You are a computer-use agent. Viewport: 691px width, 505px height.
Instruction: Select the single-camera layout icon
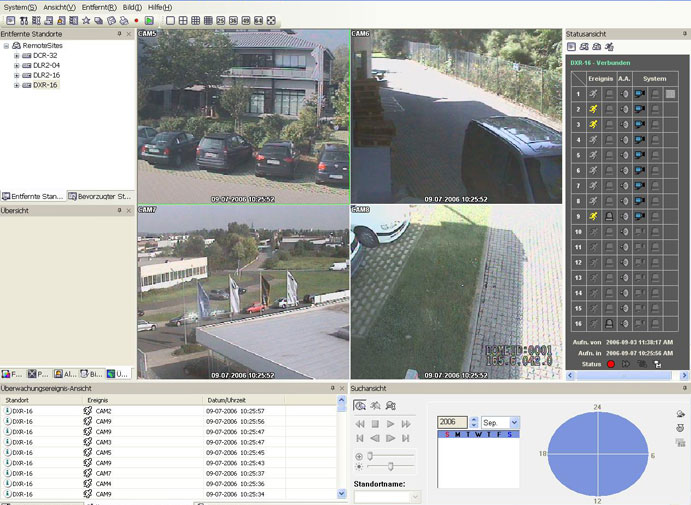coord(170,20)
